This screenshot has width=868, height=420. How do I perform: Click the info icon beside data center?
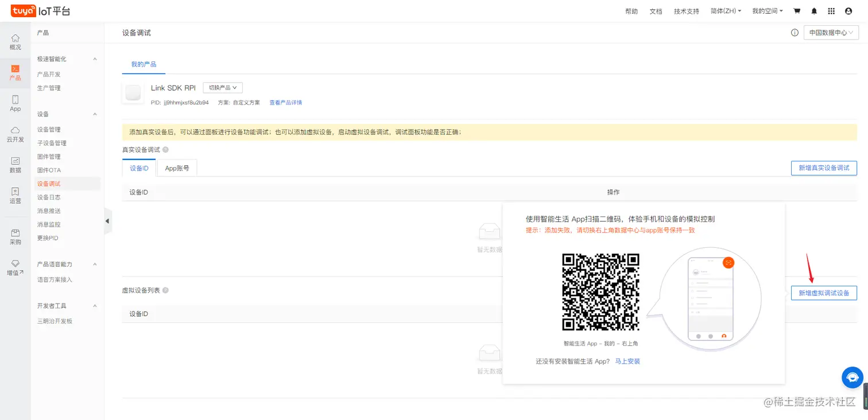[x=795, y=33]
